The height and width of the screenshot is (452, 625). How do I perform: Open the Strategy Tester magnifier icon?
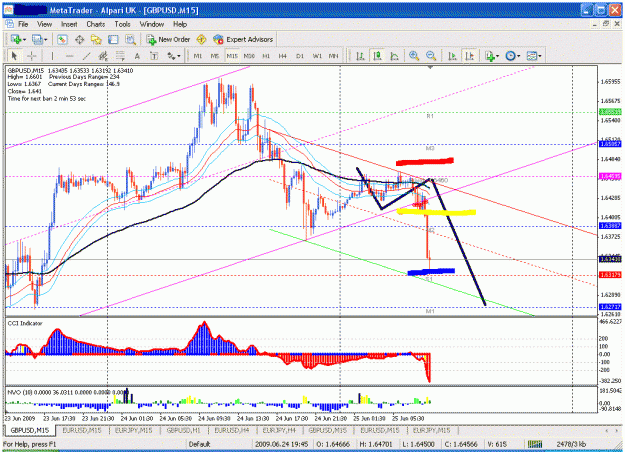(x=130, y=39)
